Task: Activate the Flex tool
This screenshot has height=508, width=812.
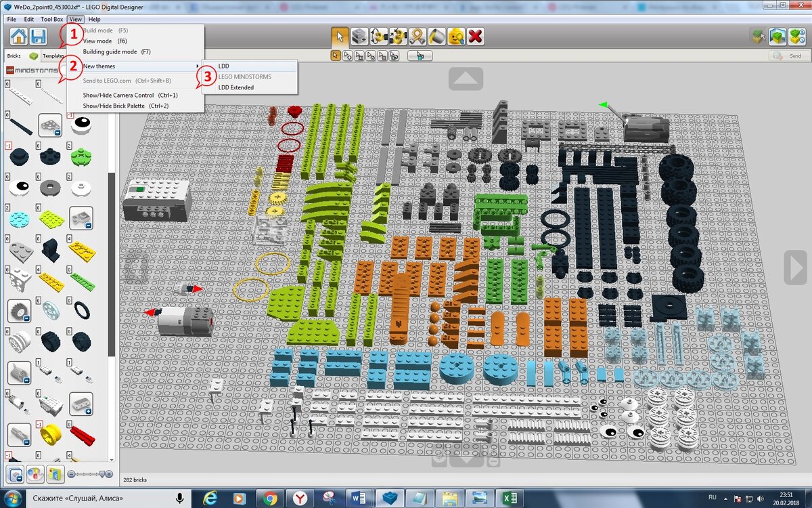Action: pyautogui.click(x=419, y=37)
